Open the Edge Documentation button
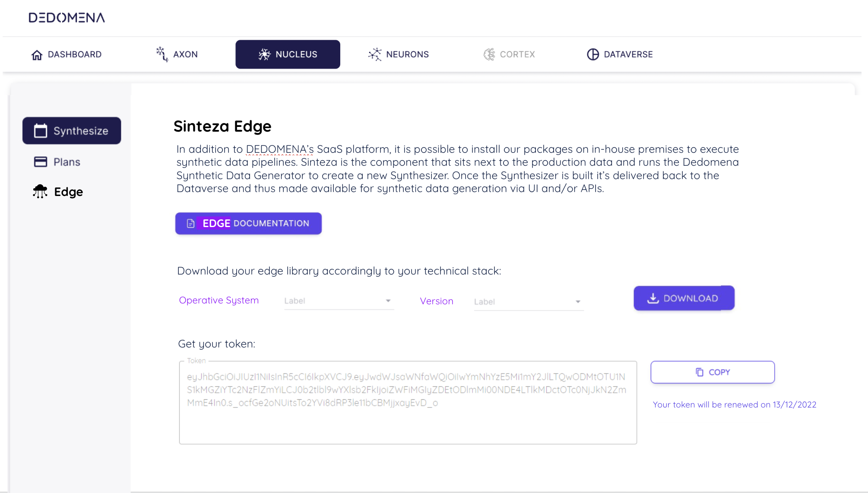 point(248,223)
